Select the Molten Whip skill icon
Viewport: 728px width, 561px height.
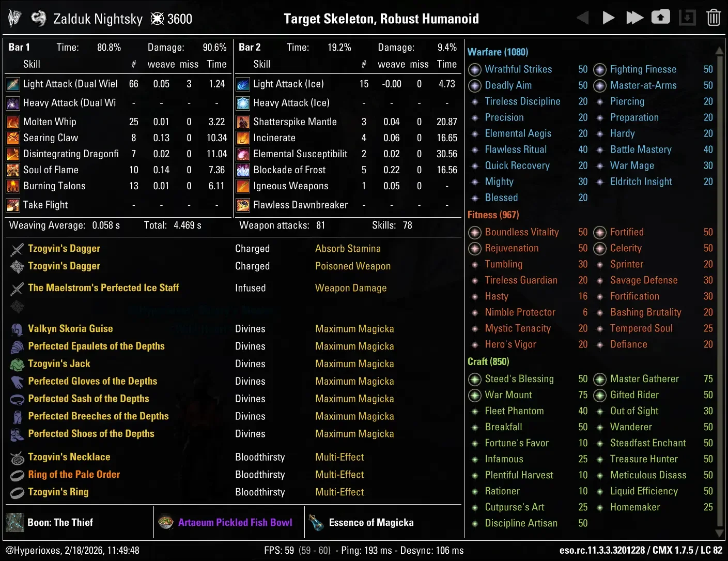coord(12,122)
